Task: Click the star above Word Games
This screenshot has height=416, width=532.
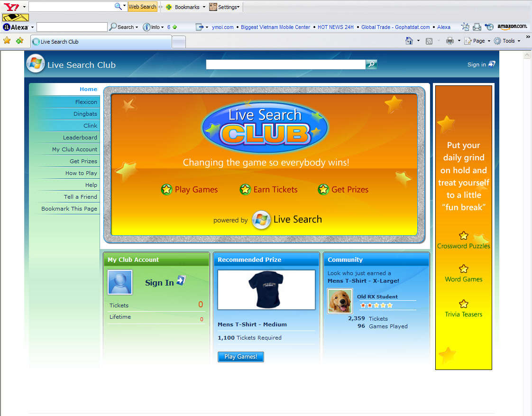Action: [463, 269]
